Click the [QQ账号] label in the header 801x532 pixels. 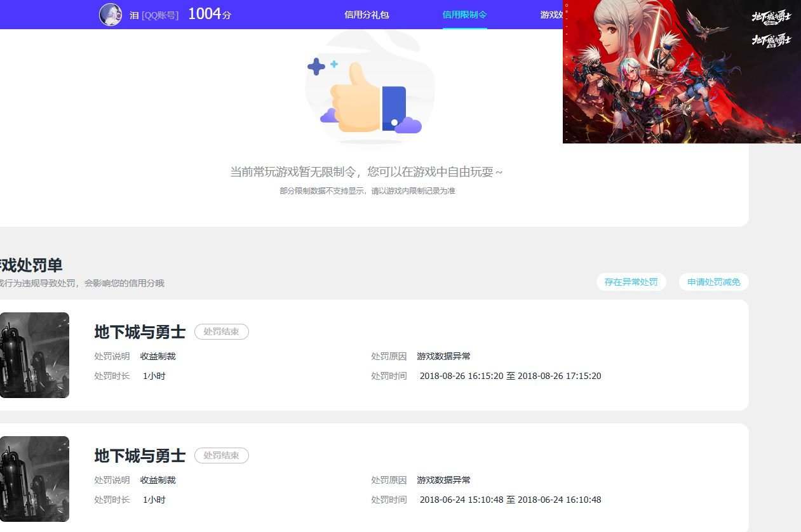click(x=160, y=15)
